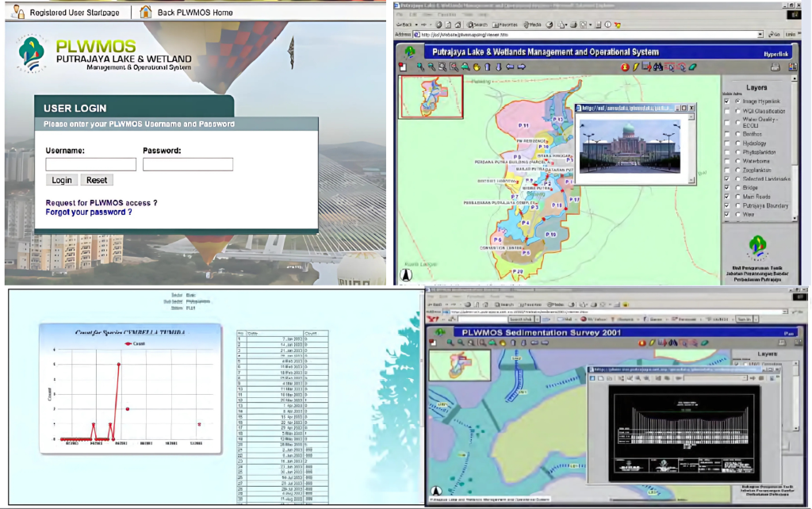812x509 pixels.
Task: Click the north arrow compass on Putrajaya map
Action: tap(406, 275)
